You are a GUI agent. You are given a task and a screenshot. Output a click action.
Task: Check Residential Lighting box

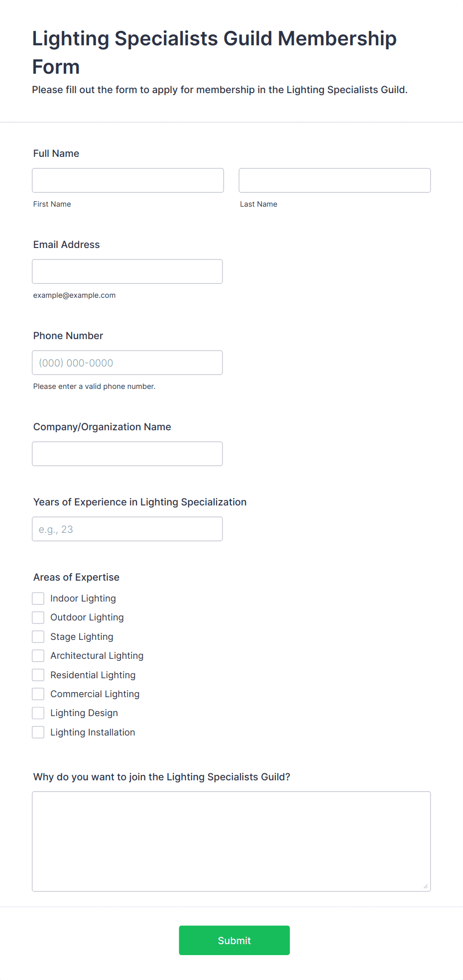pos(38,675)
